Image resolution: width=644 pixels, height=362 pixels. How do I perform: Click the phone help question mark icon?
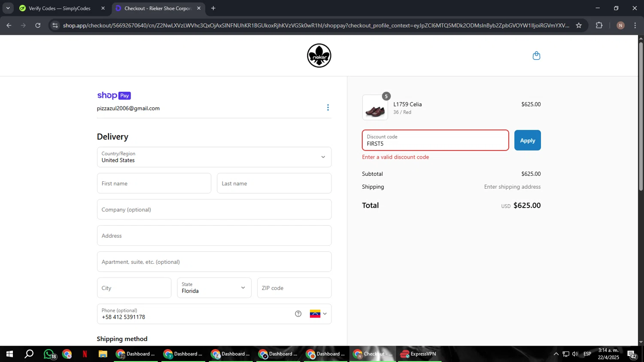(x=298, y=314)
